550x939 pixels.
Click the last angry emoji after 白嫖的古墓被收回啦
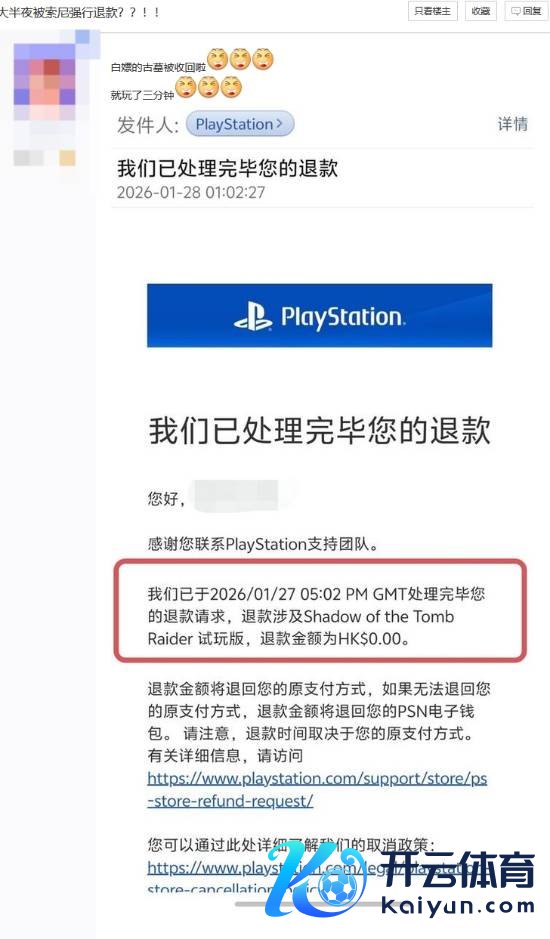pos(262,59)
